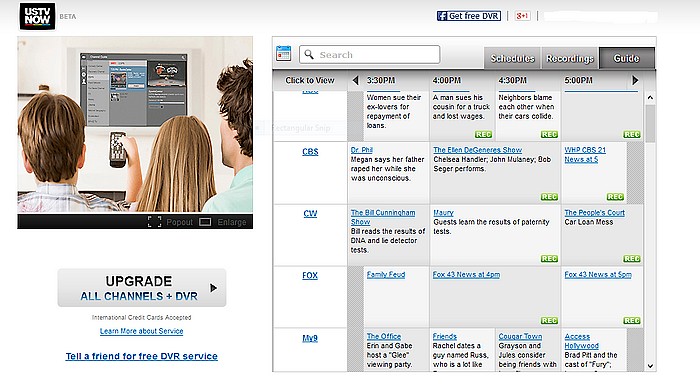700x389 pixels.
Task: Watch the CBS channel
Action: (310, 152)
